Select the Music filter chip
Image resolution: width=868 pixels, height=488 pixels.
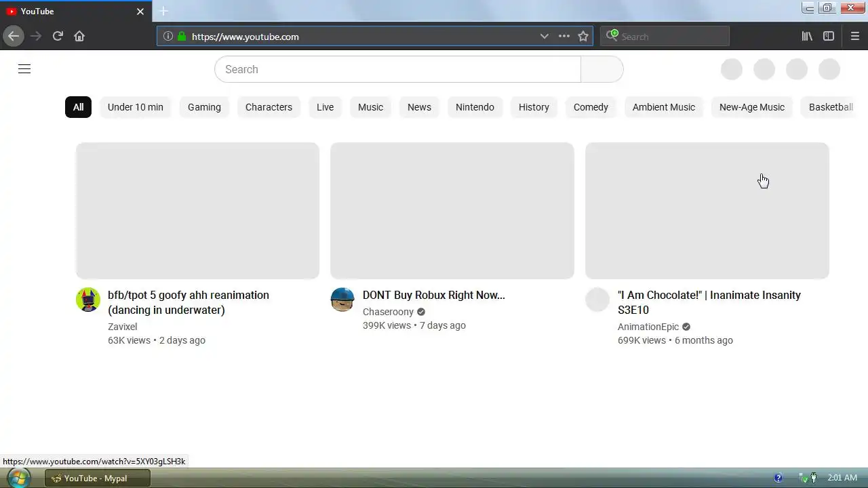click(x=370, y=107)
